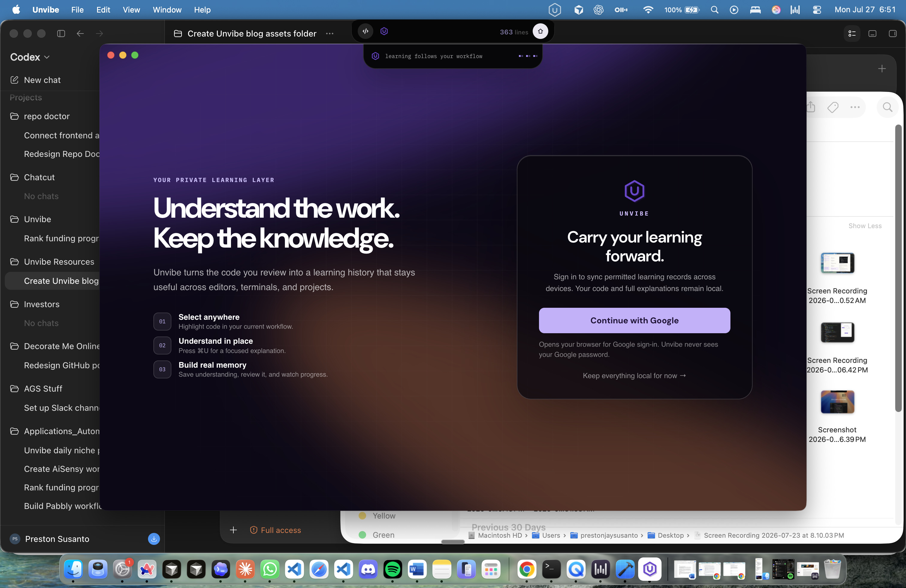Viewport: 906px width, 588px height.
Task: Open Google Chrome from the Dock
Action: click(x=527, y=569)
